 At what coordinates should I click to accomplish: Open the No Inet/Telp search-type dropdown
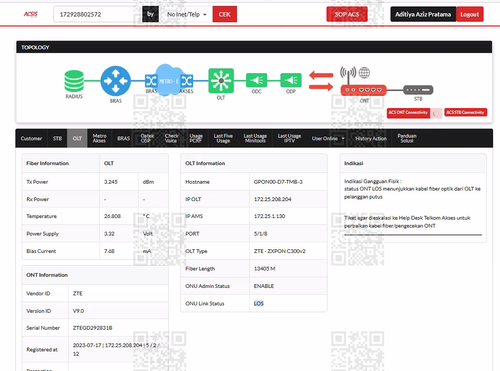pyautogui.click(x=187, y=14)
